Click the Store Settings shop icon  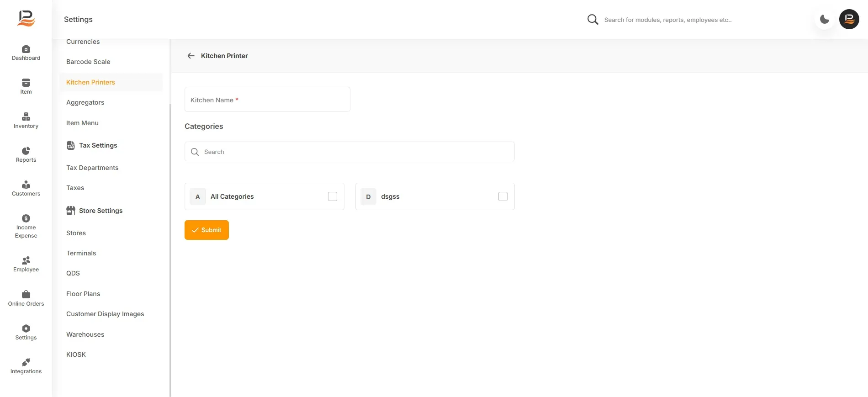pos(71,211)
